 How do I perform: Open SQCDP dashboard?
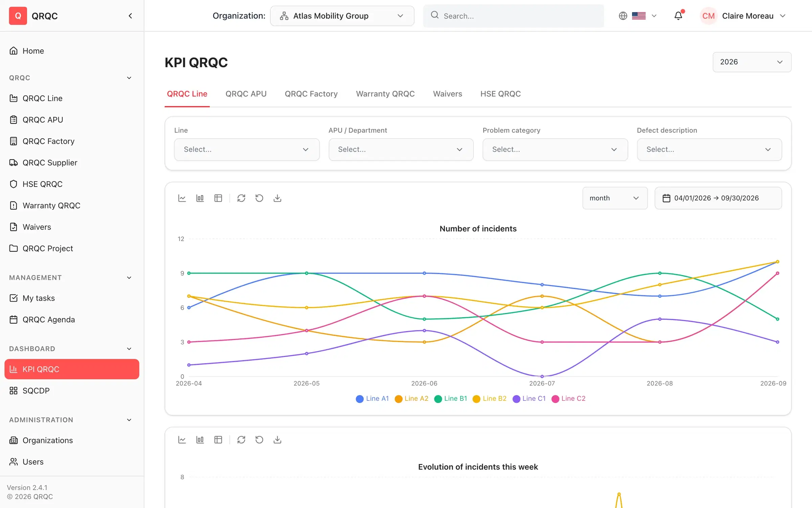(x=72, y=390)
